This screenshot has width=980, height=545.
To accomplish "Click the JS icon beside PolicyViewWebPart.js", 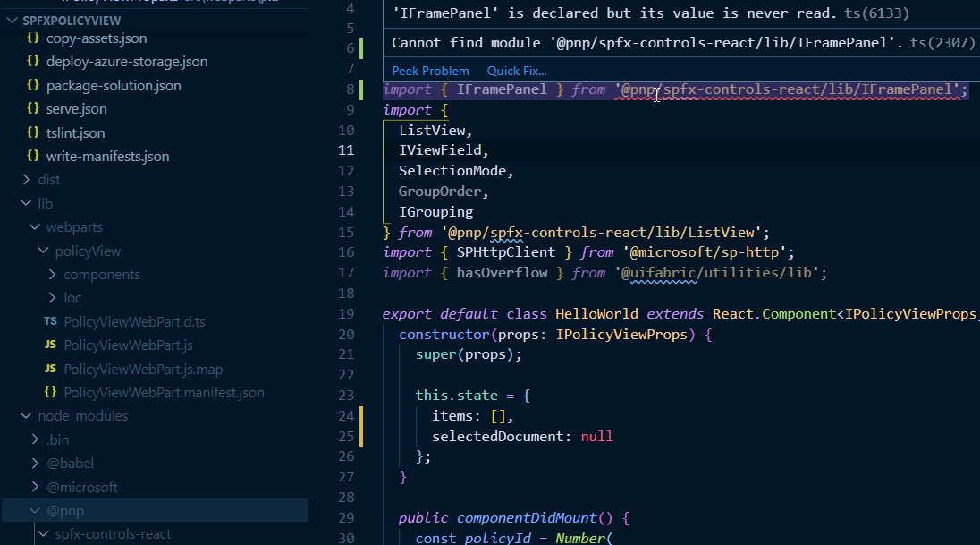I will click(50, 345).
